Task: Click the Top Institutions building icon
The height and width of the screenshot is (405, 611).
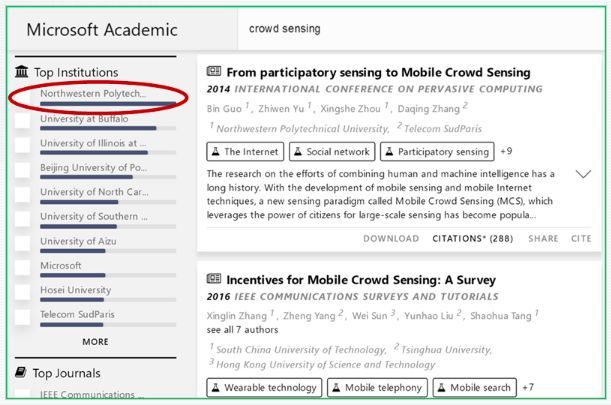Action: [21, 72]
